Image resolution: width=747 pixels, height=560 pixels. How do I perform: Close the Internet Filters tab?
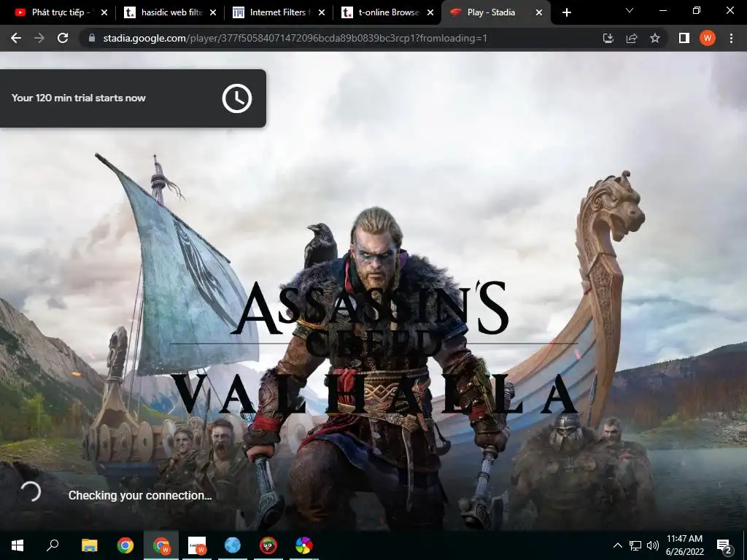coord(322,12)
